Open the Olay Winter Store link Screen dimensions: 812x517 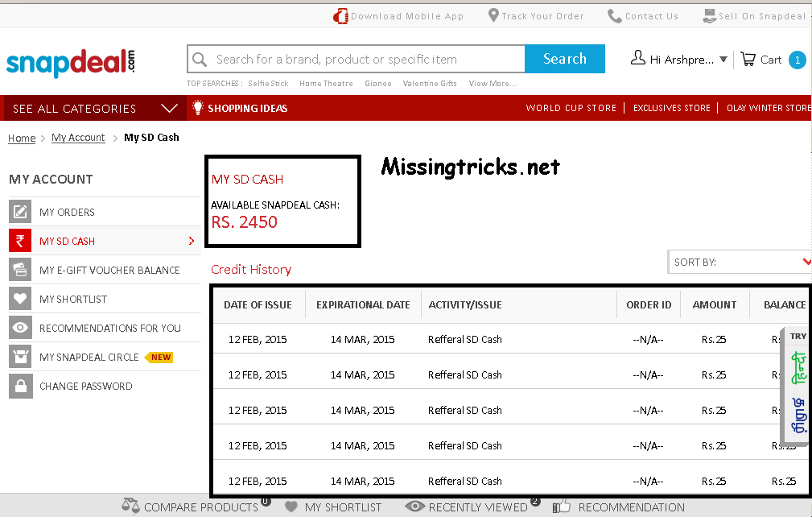(769, 108)
